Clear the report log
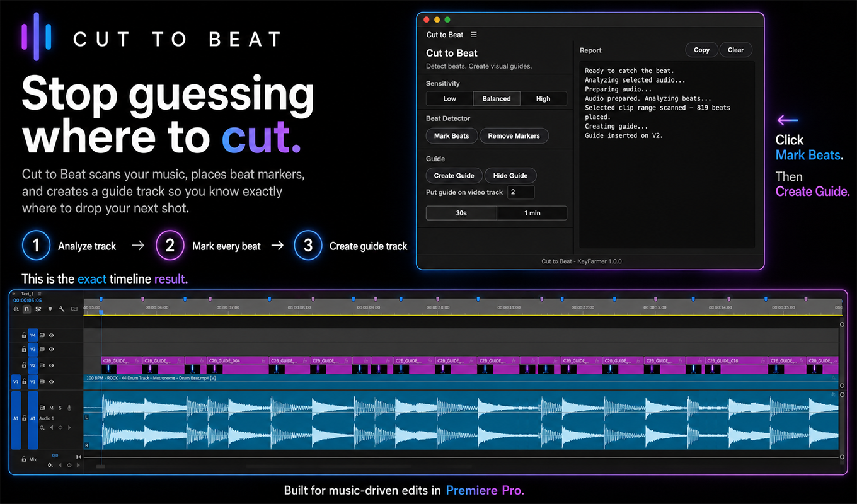 click(736, 50)
